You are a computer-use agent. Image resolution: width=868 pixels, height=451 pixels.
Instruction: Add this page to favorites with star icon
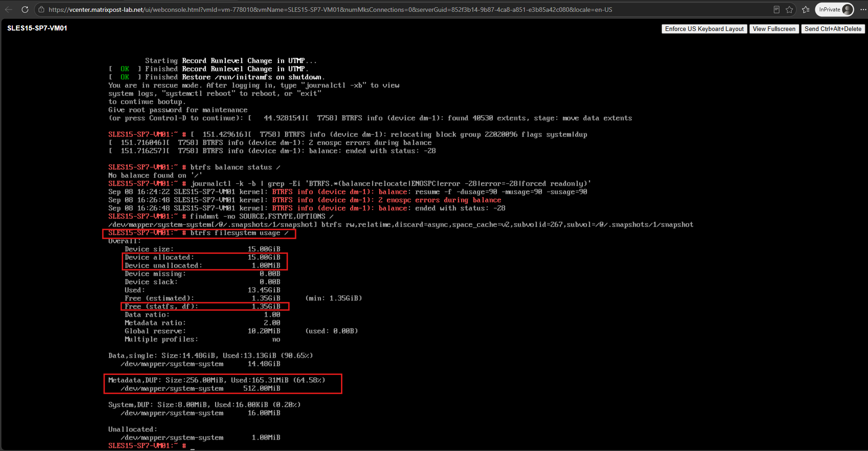[789, 10]
